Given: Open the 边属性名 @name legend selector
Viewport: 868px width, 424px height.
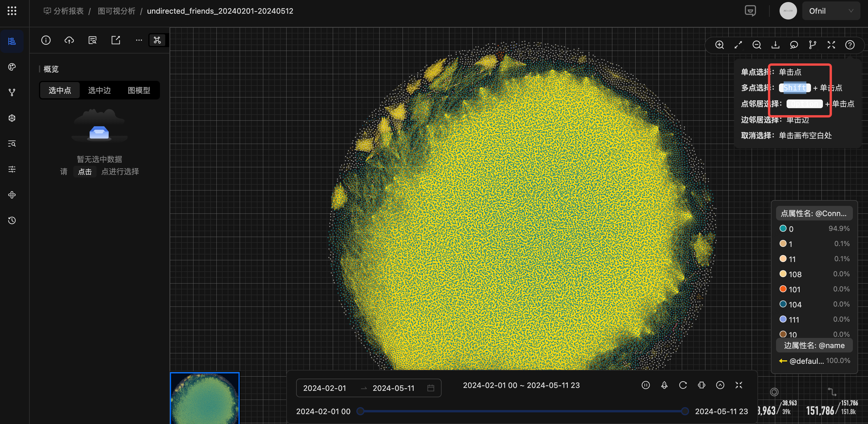Looking at the screenshot, I should (814, 345).
